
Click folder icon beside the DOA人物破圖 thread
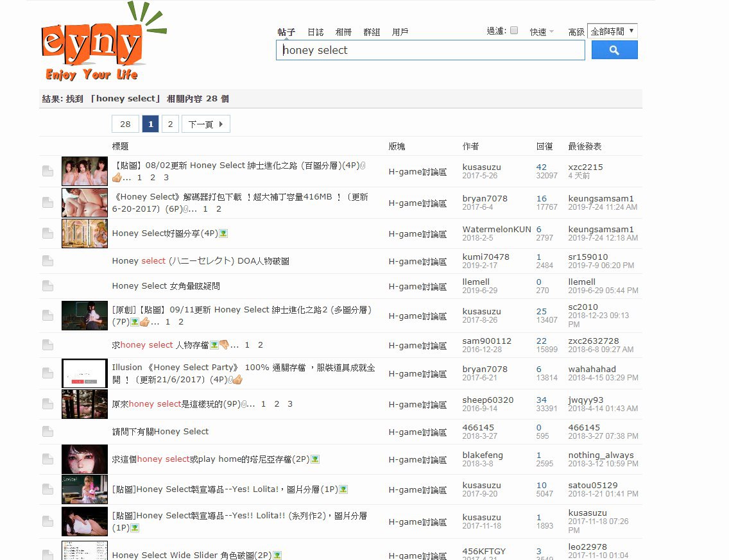(47, 261)
